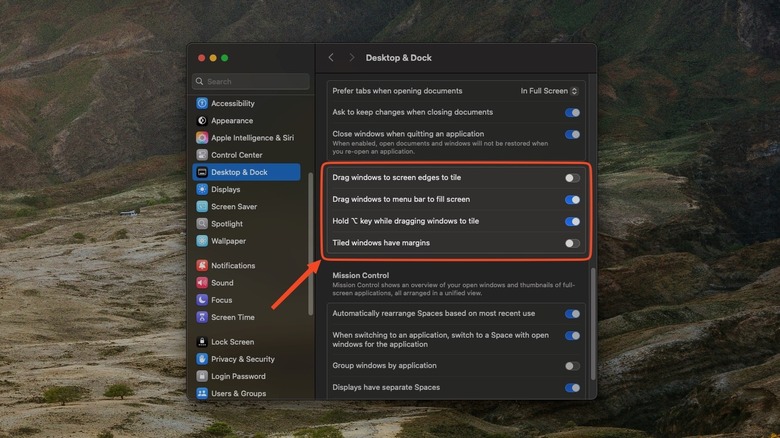
Task: Click the Control Center icon
Action: click(x=202, y=155)
